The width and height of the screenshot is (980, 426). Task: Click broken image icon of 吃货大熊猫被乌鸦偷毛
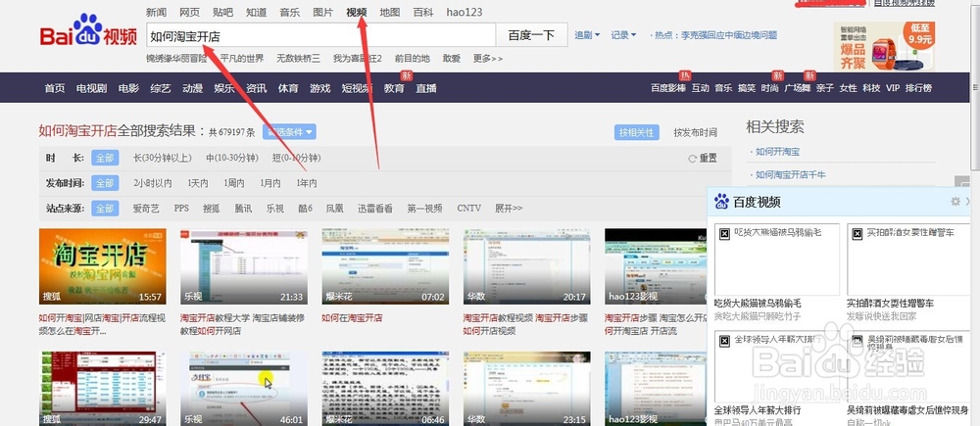click(725, 234)
